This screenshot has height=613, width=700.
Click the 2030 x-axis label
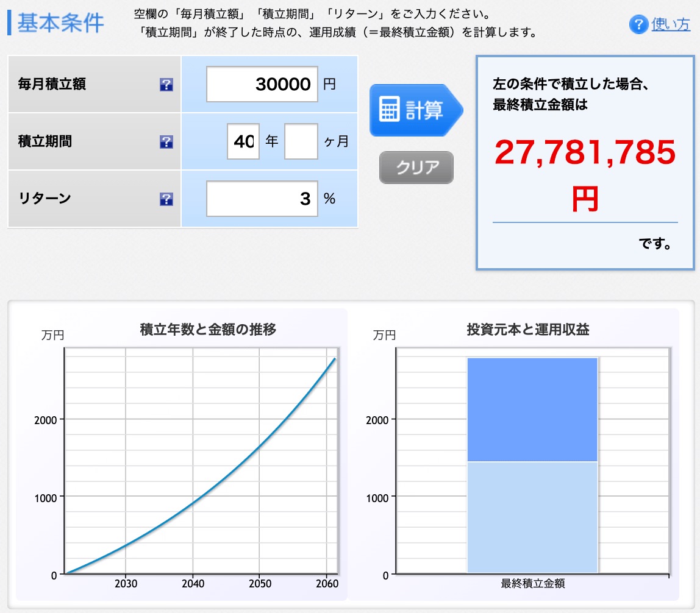pyautogui.click(x=126, y=584)
